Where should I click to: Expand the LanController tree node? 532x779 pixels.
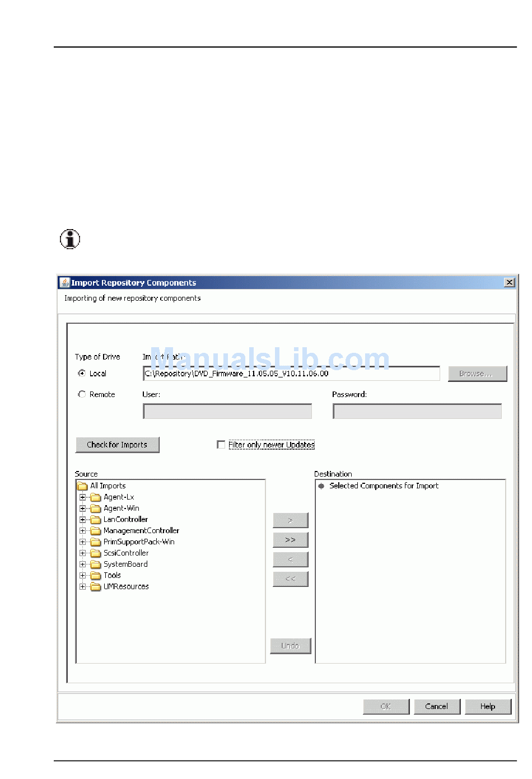point(83,520)
